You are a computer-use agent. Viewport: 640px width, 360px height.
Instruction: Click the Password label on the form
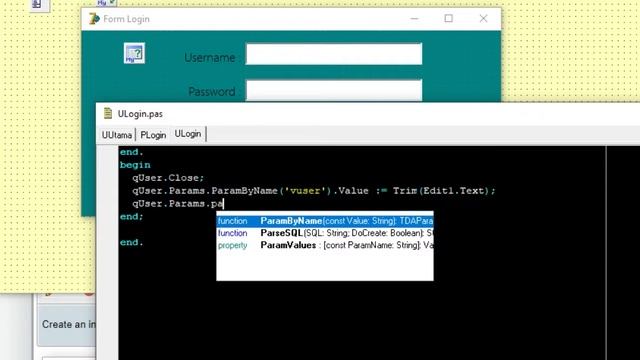point(211,91)
